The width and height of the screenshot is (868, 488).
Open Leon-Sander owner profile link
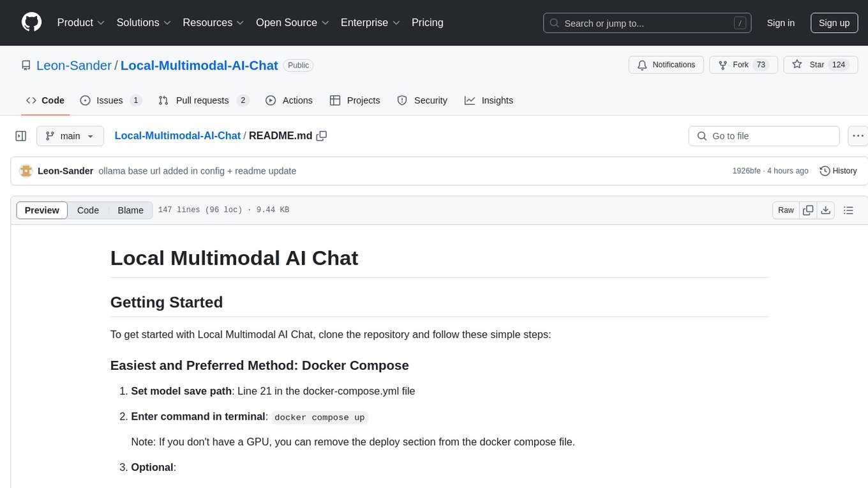tap(74, 65)
